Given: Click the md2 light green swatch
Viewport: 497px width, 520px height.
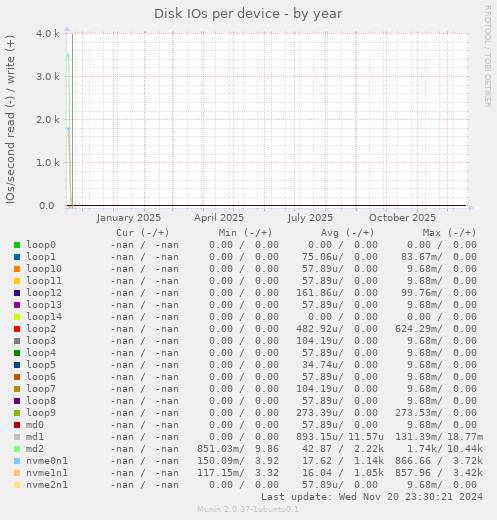Looking at the screenshot, I should (17, 449).
